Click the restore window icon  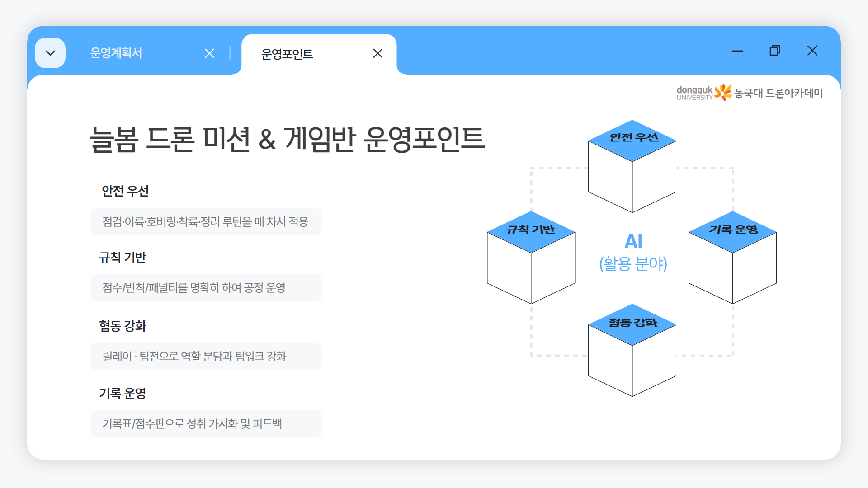tap(775, 51)
